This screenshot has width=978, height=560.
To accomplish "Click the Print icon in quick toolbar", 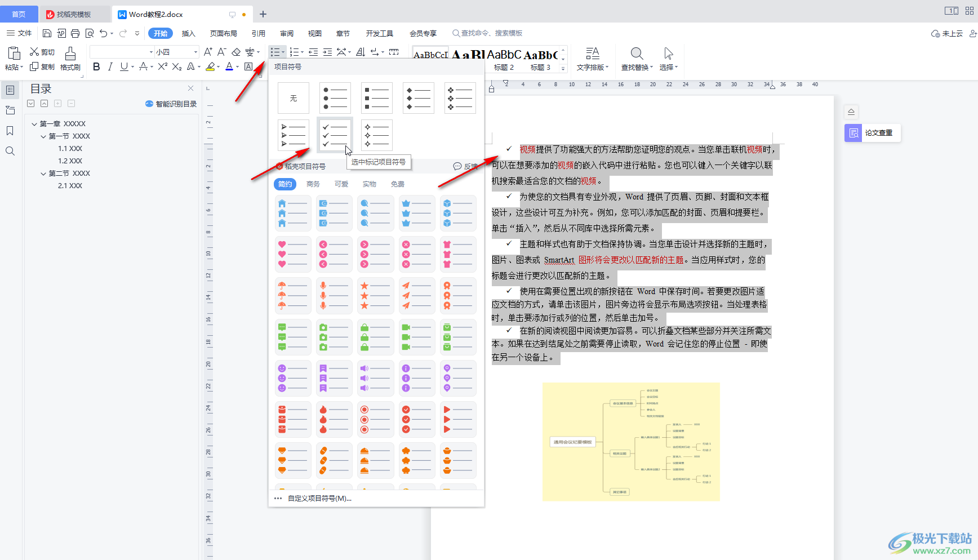I will [x=75, y=33].
